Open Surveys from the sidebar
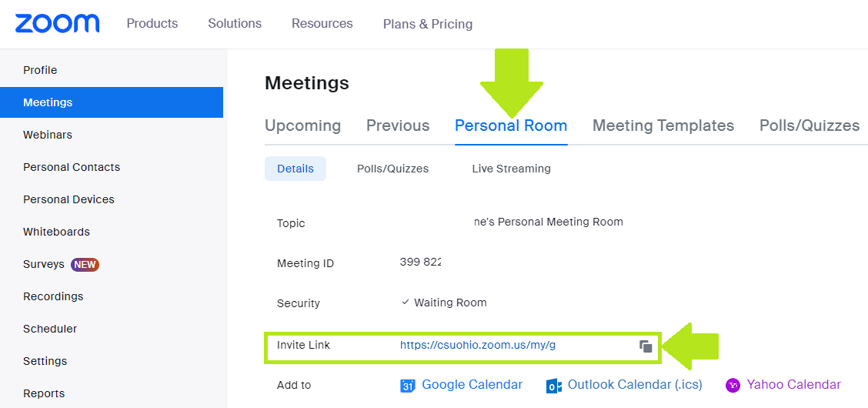868x408 pixels. (x=44, y=264)
